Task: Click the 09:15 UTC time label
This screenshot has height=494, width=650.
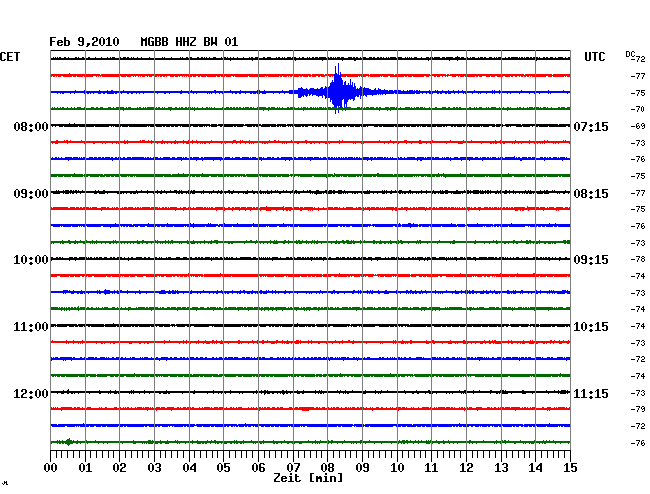Action: click(x=591, y=260)
